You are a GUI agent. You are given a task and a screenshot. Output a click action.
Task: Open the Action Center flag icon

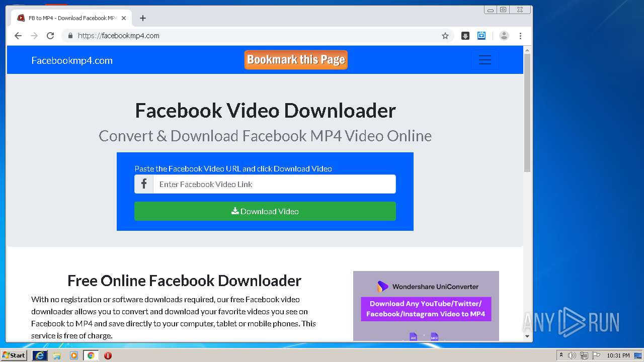tap(596, 355)
